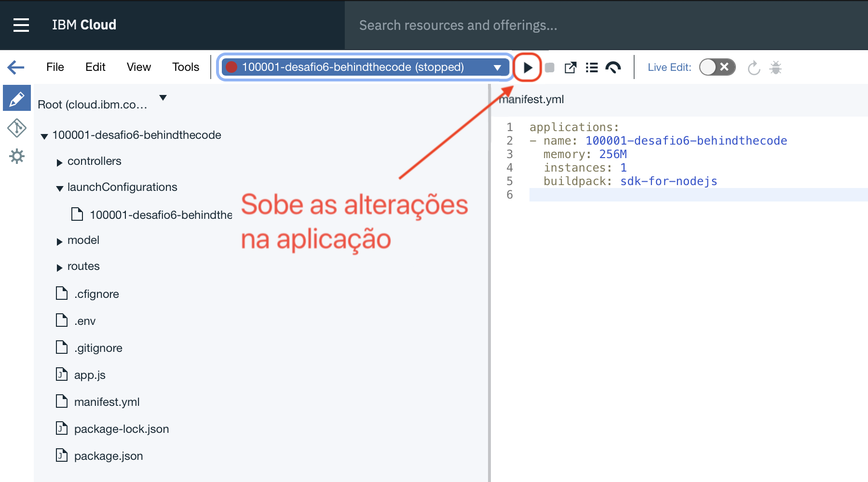868x482 pixels.
Task: Click the package.json file icon
Action: [62, 455]
